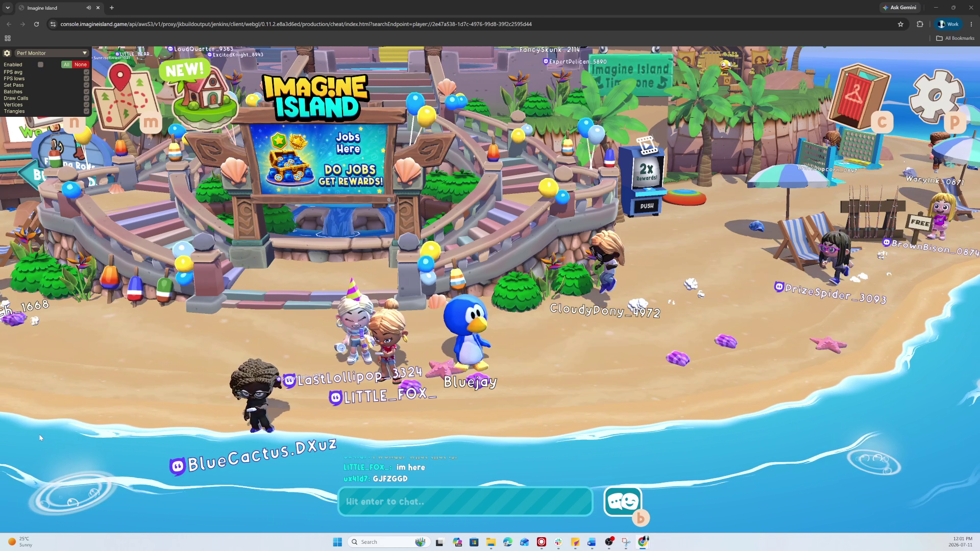Click the LITTLE_FOX_ player name tag
This screenshot has width=980, height=551.
coord(383,395)
